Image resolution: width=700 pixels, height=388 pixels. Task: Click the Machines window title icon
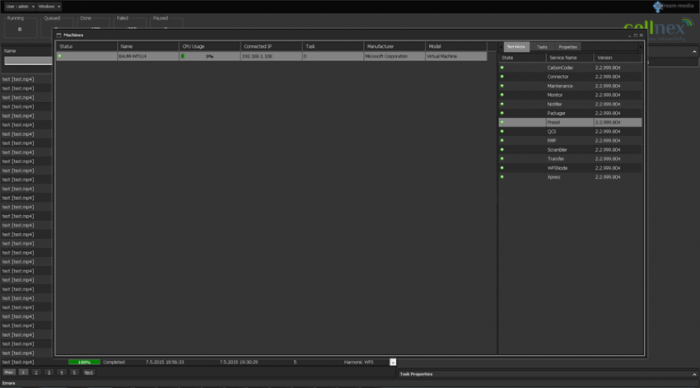click(59, 35)
